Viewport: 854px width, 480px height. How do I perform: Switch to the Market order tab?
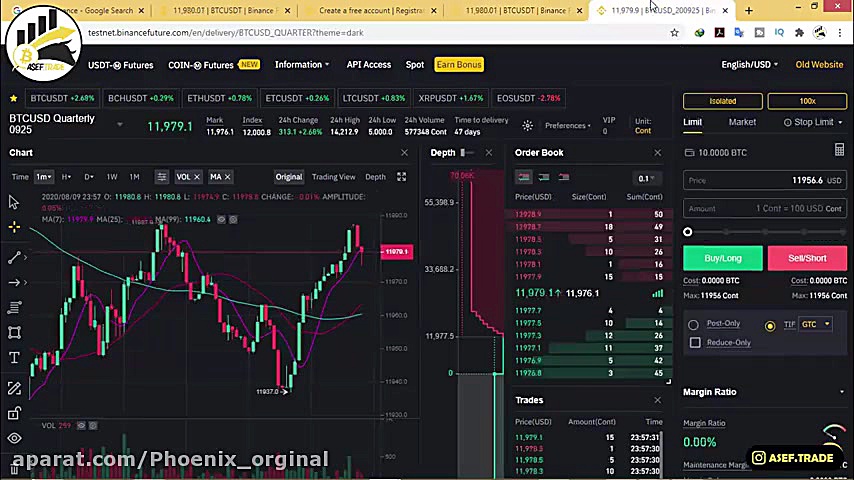742,122
